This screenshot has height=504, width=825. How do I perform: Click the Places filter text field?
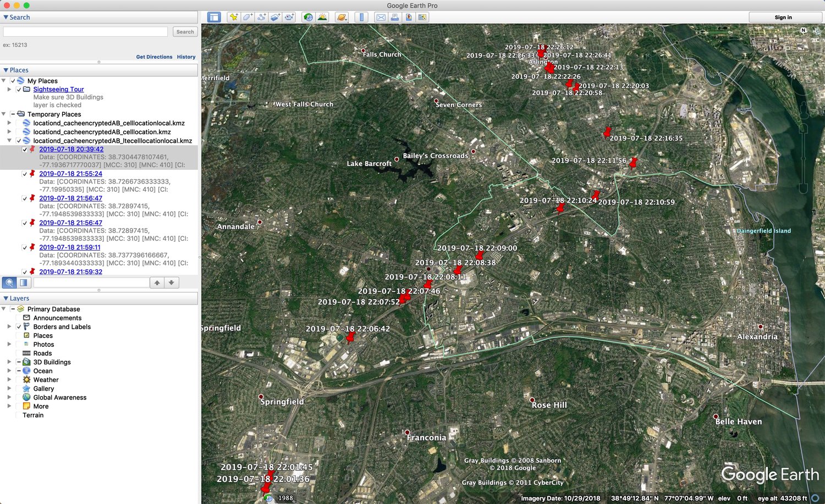91,283
